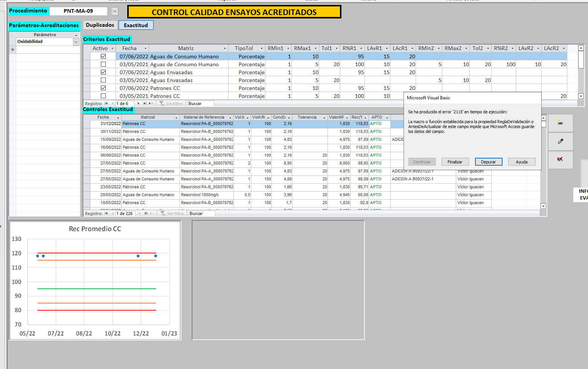Check Activo for 03/05/2021 Aguas de Consumo Humano

click(103, 64)
